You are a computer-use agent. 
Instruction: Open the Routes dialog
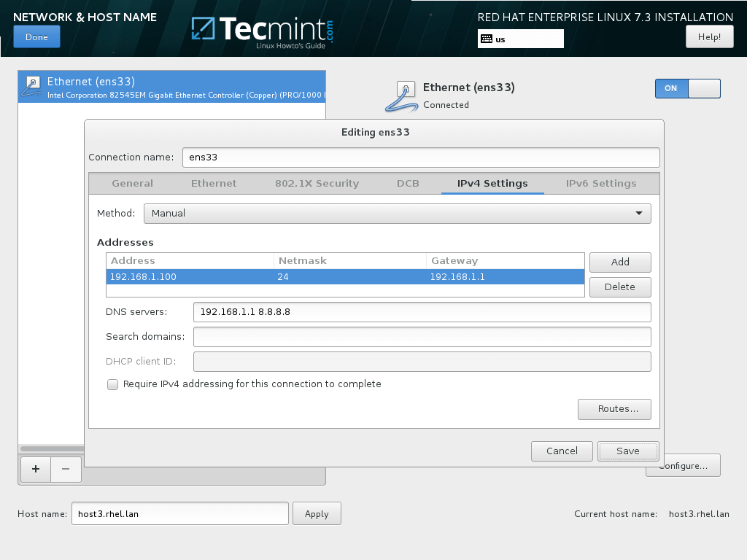pos(614,409)
